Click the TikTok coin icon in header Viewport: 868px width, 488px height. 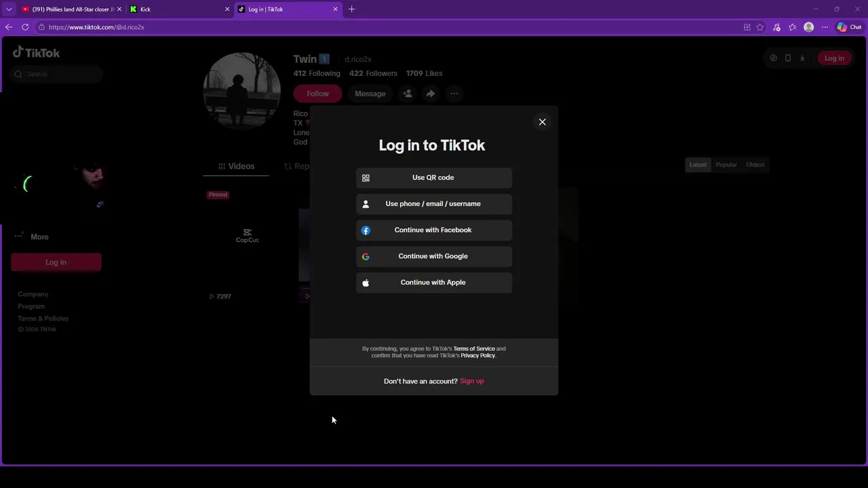[x=773, y=58]
